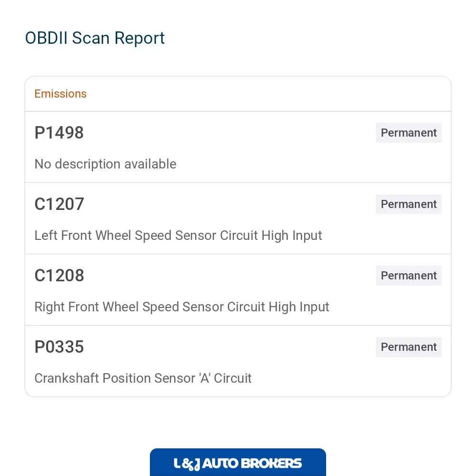The width and height of the screenshot is (476, 476).
Task: Click the Permanent badge for C1208
Action: click(408, 275)
